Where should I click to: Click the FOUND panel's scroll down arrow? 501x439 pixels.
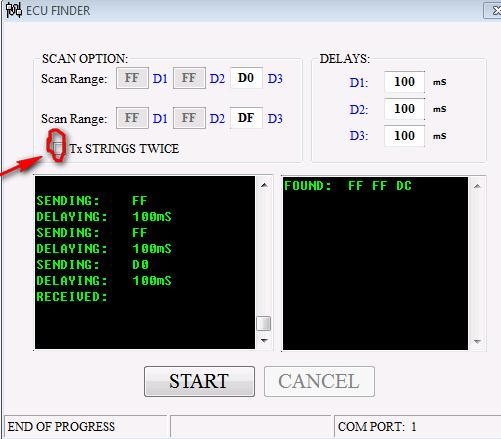(477, 341)
